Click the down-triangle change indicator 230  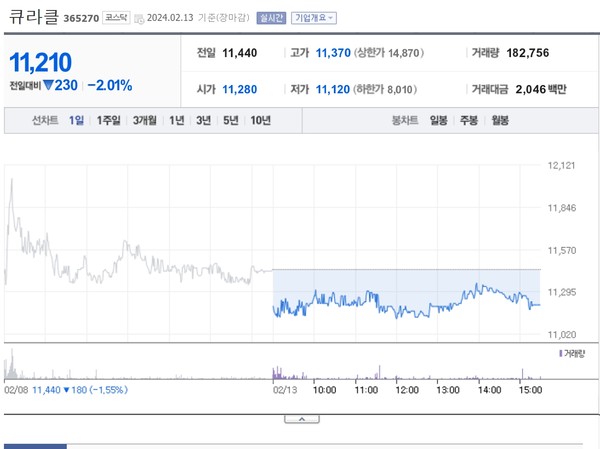coord(60,85)
